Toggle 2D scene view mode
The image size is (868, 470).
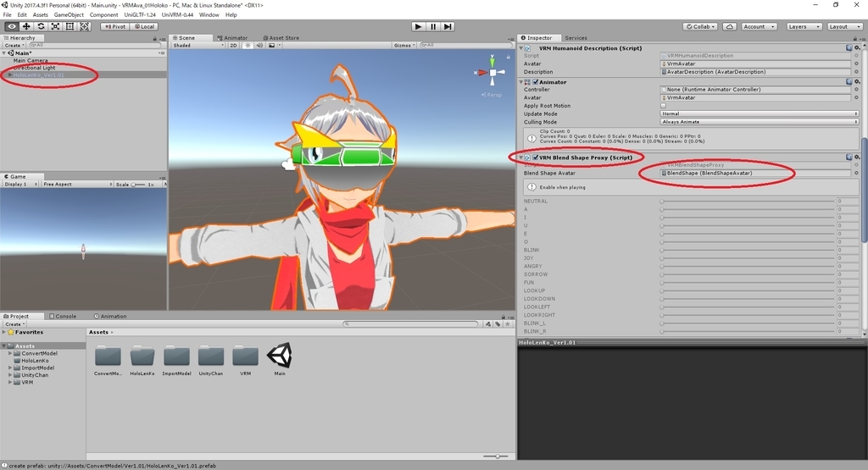coord(234,46)
